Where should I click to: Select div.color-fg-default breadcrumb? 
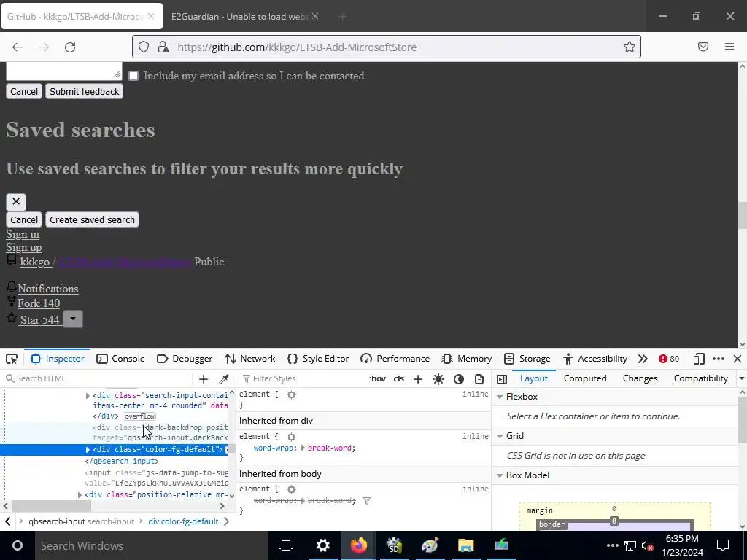click(x=183, y=521)
